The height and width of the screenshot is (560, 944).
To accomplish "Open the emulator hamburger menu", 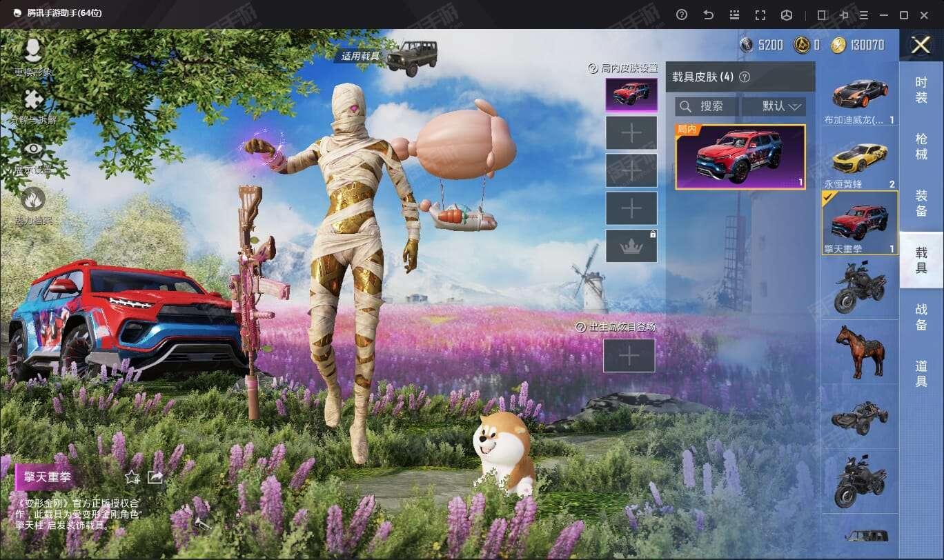I will 864,14.
